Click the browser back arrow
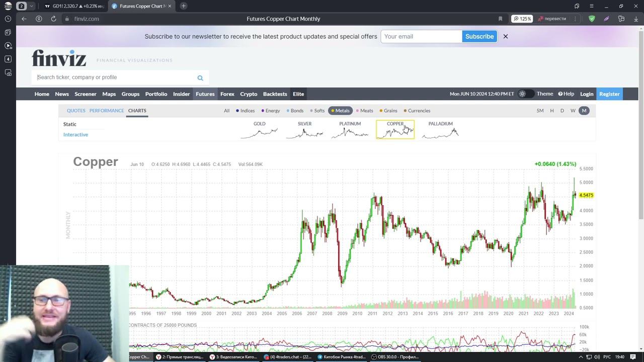644x362 pixels. coord(24,19)
